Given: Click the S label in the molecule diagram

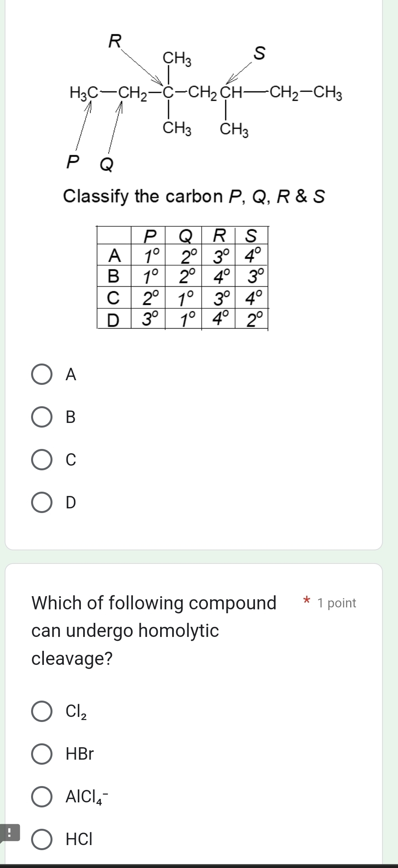Looking at the screenshot, I should point(259,53).
